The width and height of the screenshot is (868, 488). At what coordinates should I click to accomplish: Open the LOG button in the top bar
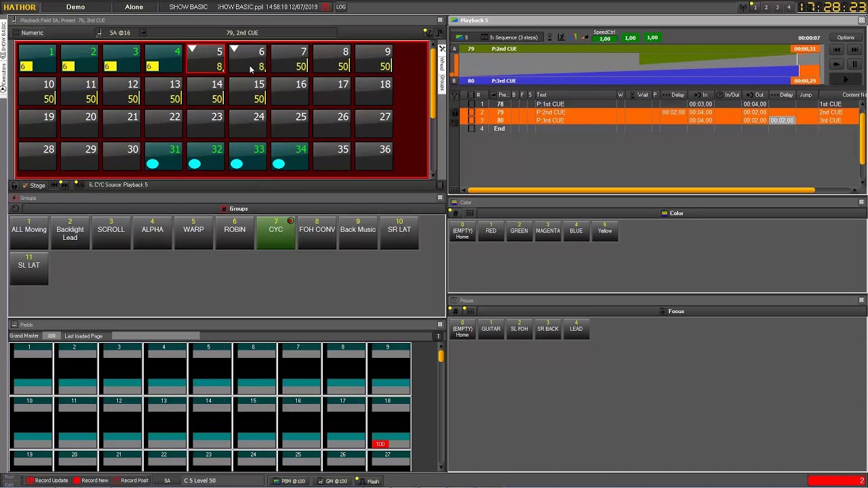(x=340, y=7)
